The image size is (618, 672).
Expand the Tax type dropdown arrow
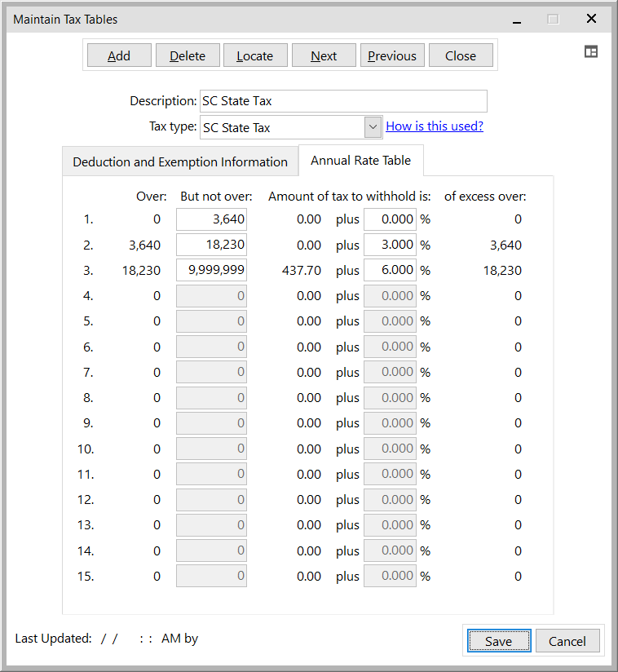click(373, 127)
